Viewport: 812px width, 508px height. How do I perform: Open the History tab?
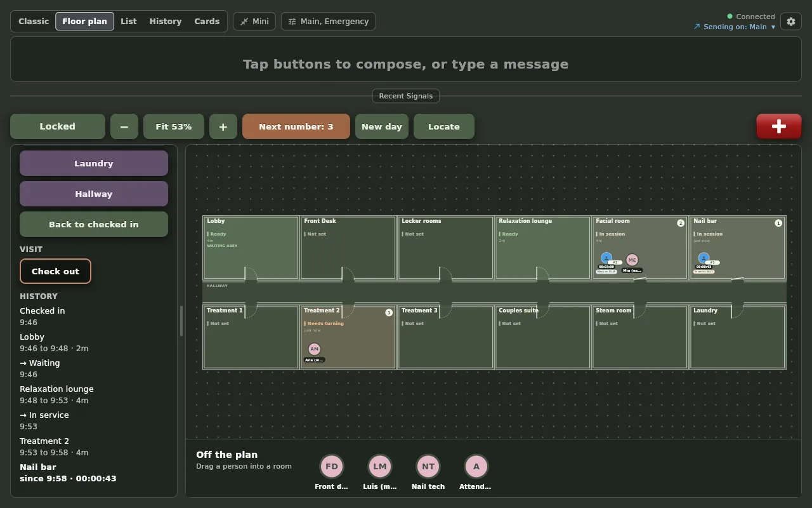point(166,22)
